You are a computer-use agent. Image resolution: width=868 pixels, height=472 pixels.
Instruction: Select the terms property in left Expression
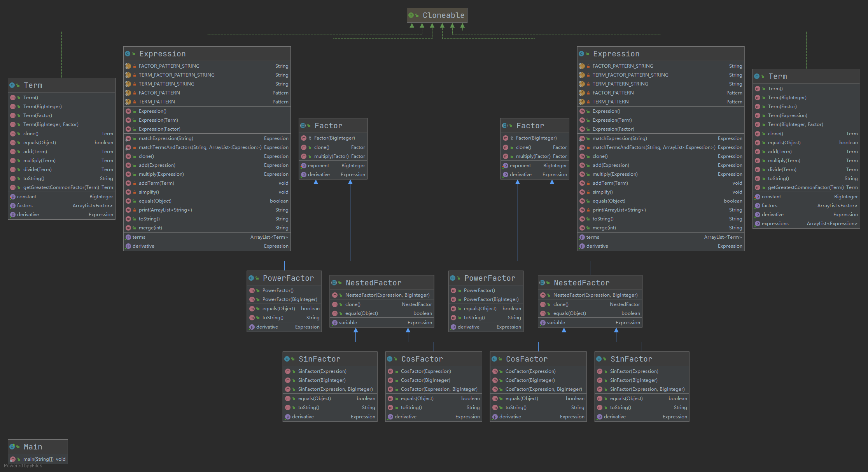207,237
